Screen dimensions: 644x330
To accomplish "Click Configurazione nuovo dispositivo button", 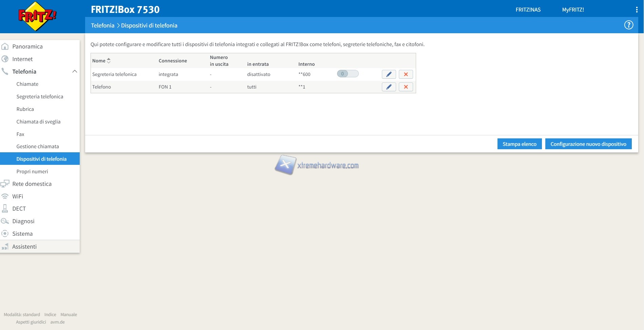I will [x=588, y=144].
